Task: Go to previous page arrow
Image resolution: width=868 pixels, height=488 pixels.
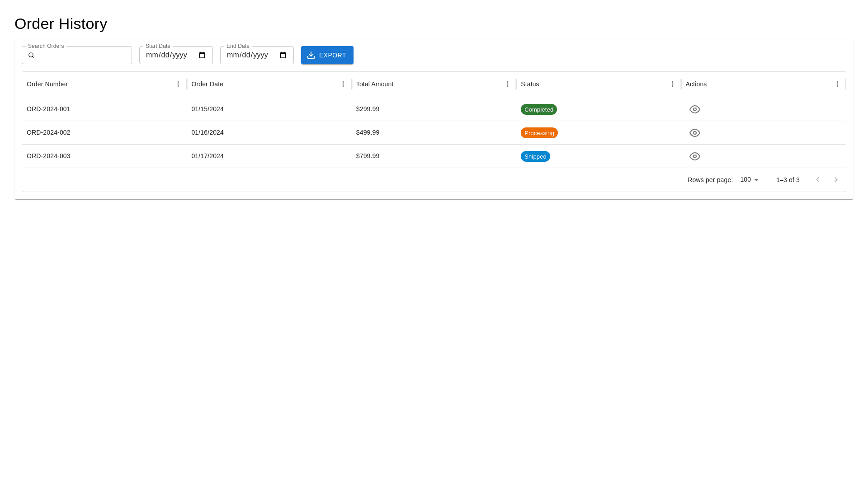Action: point(817,180)
